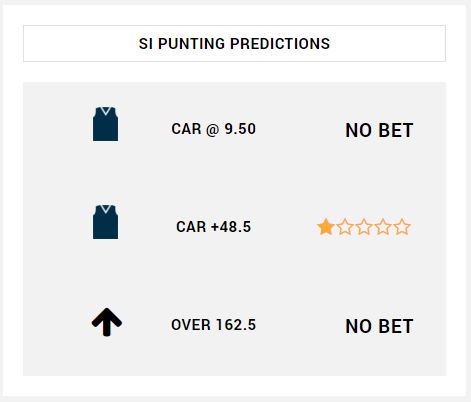Click the 9.50 odds value
471x402 pixels.
coord(240,129)
